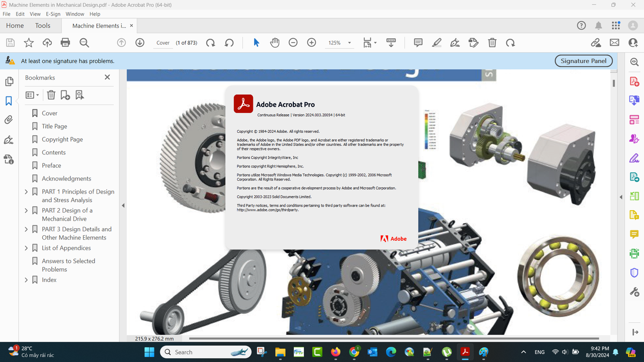The width and height of the screenshot is (644, 362).
Task: Zoom in with the plus icon
Action: (x=311, y=43)
